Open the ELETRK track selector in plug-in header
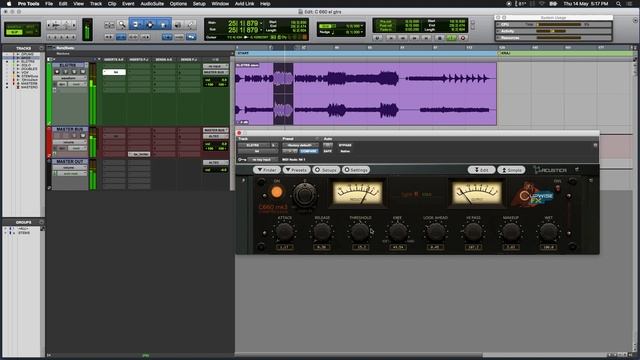 click(x=254, y=145)
